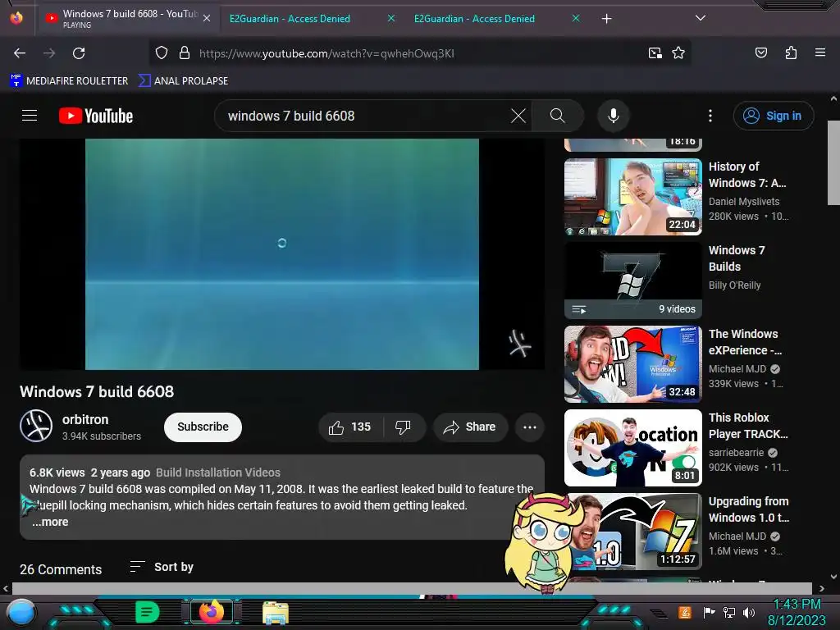
Task: Open the orbitron channel avatar
Action: (36, 427)
